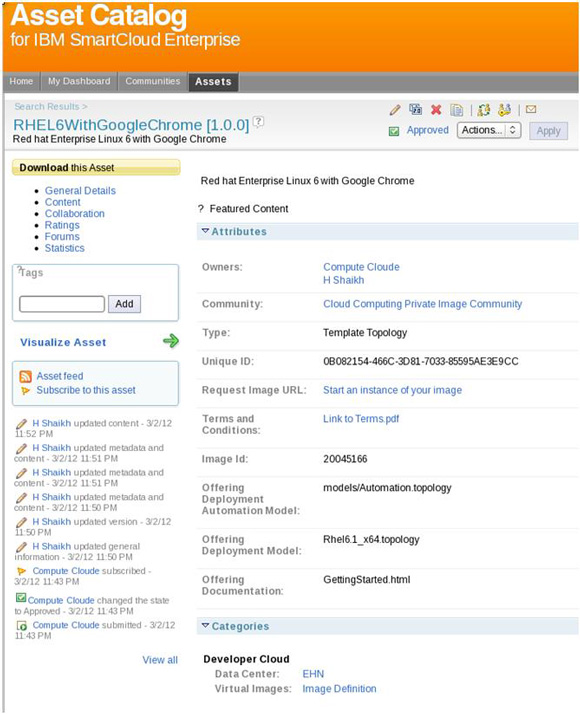Viewport: 580px width, 714px height.
Task: Click Subscribe to this asset link
Action: tap(86, 390)
